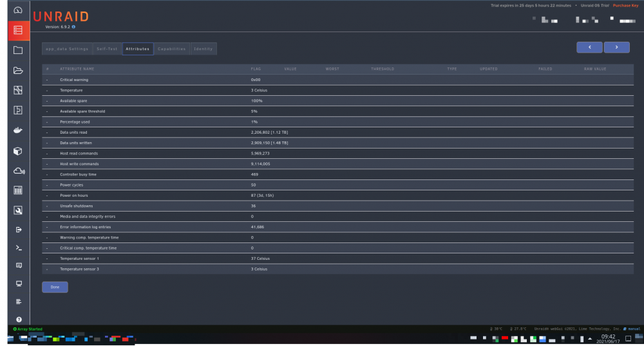
Task: Switch to the Identity tab
Action: 204,49
